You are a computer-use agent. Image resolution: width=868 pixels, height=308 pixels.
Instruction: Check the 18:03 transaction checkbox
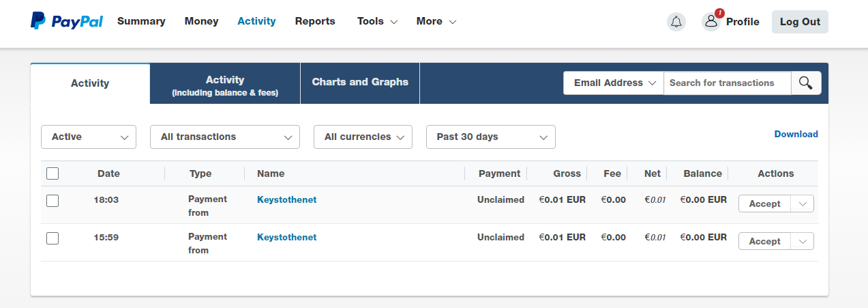53,201
